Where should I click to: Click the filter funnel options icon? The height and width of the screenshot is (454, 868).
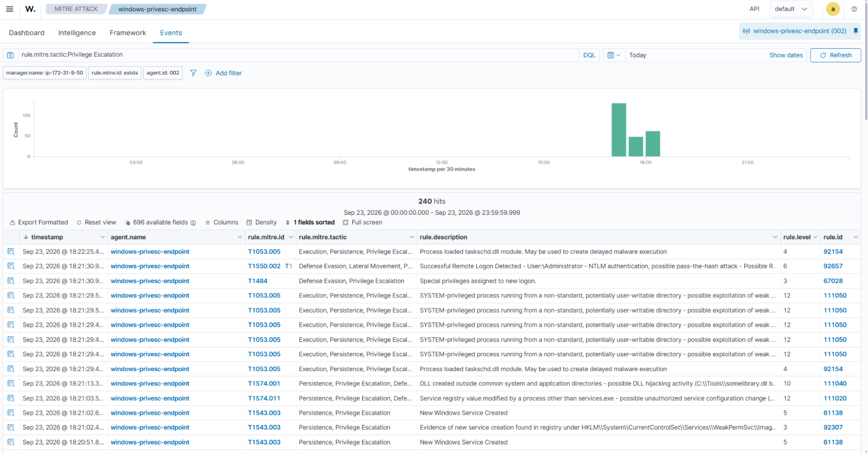point(193,73)
